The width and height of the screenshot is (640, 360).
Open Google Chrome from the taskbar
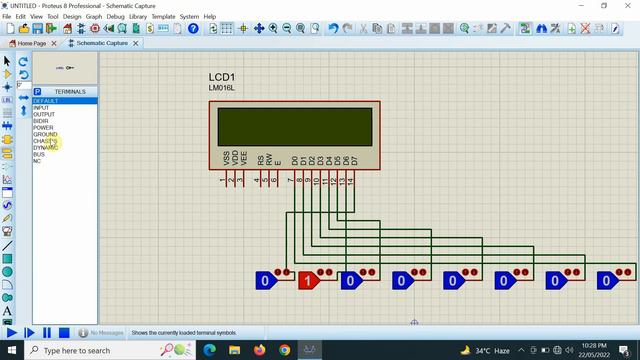tap(284, 350)
